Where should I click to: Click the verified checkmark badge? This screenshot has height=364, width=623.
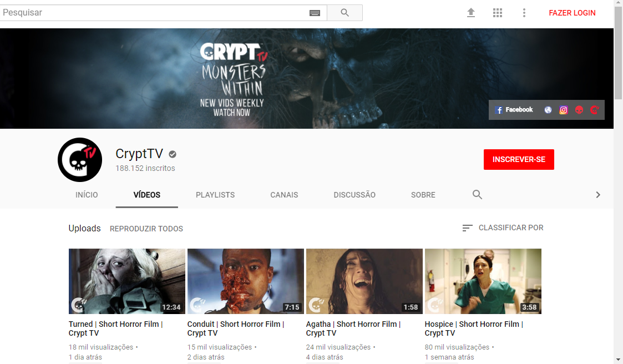173,154
